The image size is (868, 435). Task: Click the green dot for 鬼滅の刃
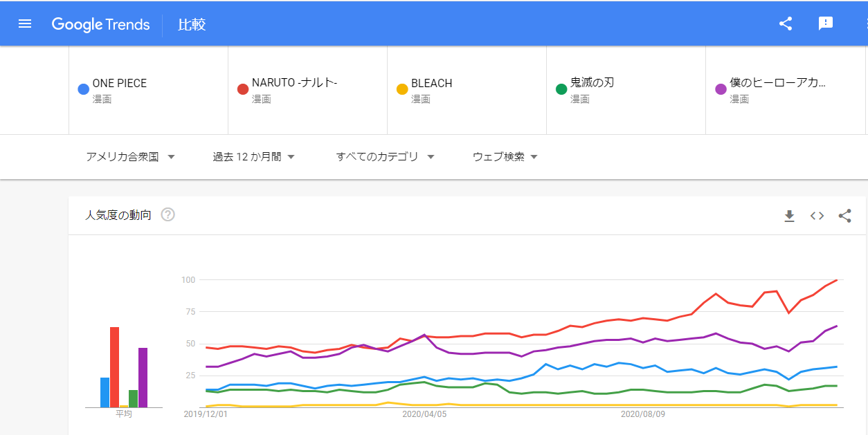click(x=561, y=89)
